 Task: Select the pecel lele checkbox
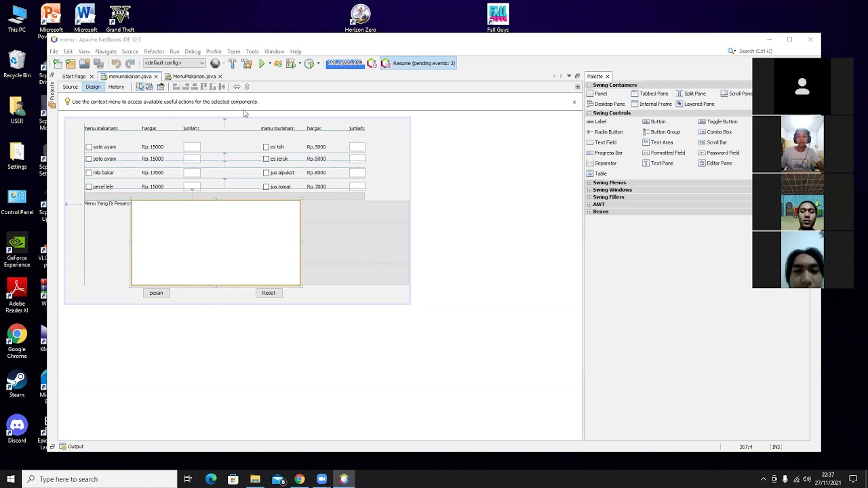(89, 186)
